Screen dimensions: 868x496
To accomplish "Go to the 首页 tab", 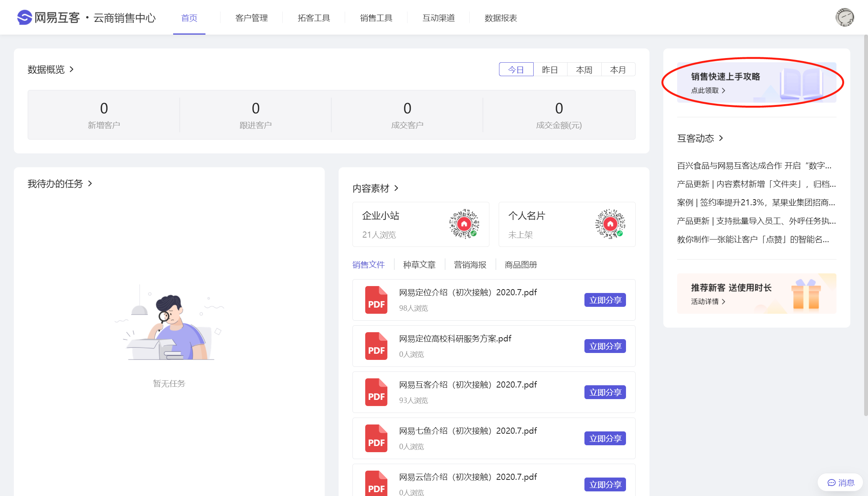I will tap(189, 18).
